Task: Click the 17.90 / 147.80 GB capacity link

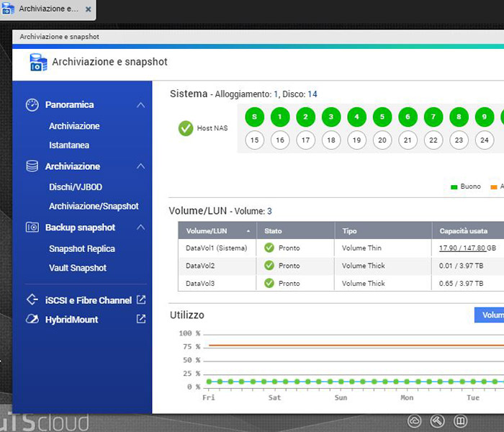Action: (x=467, y=248)
